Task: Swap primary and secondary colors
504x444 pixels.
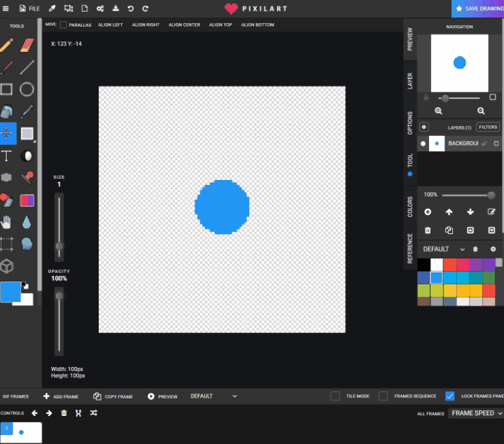Action: 24,285
